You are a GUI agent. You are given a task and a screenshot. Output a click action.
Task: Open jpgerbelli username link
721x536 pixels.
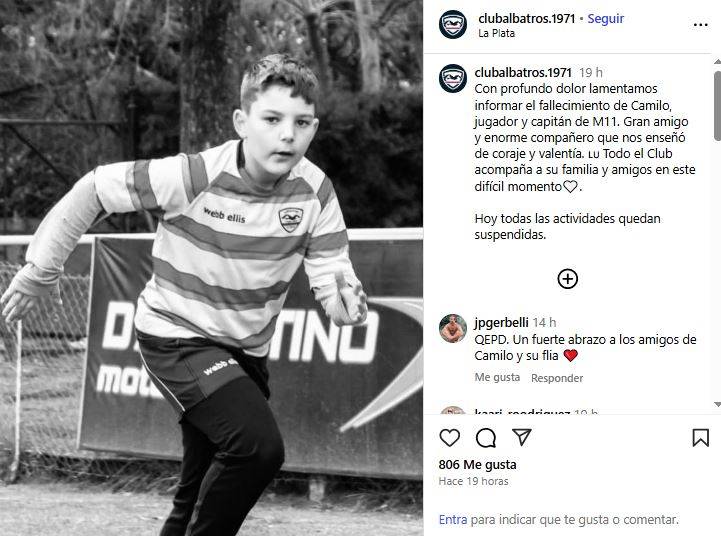(501, 323)
